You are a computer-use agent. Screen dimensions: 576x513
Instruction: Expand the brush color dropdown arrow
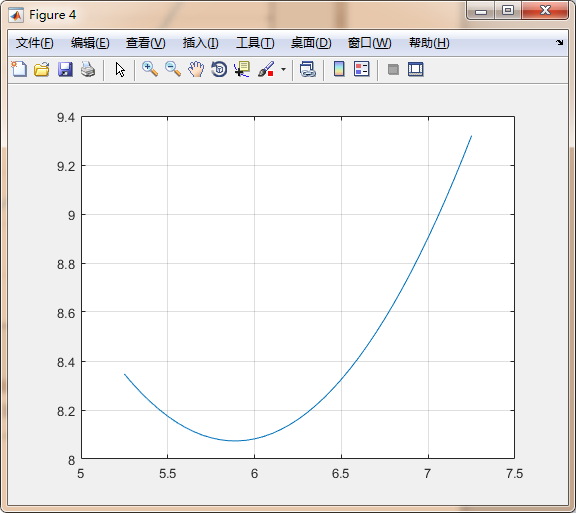[283, 69]
